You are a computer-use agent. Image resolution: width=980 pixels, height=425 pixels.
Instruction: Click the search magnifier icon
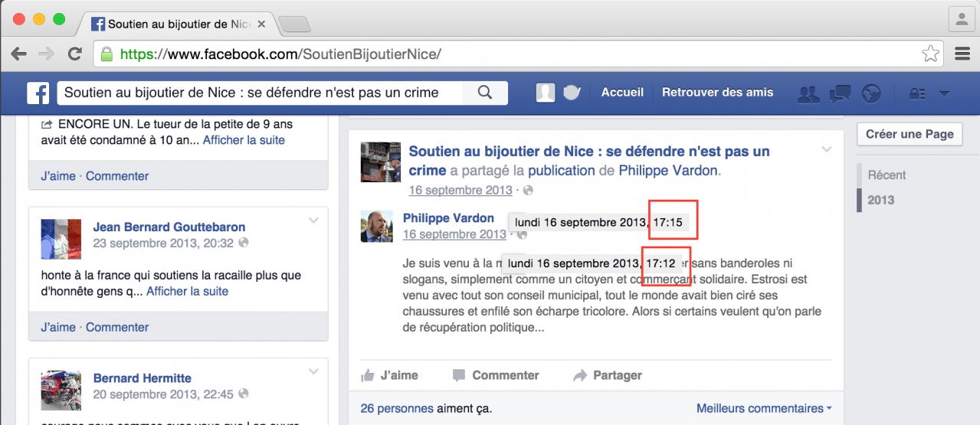[x=484, y=93]
